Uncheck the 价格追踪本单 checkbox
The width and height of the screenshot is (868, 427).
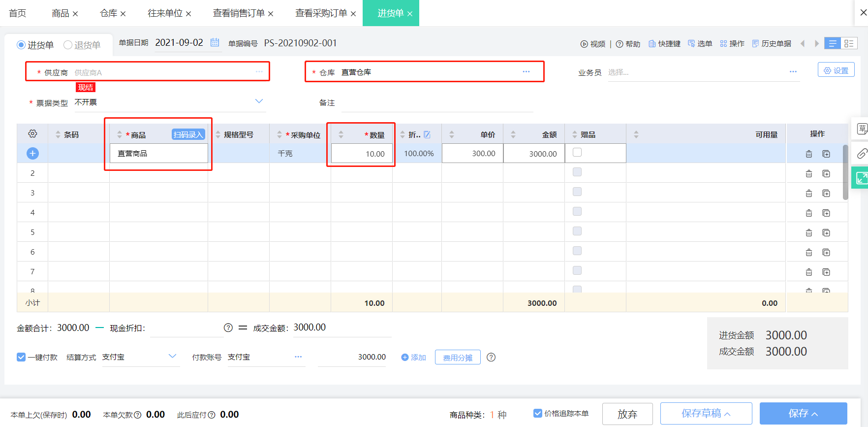click(x=538, y=413)
